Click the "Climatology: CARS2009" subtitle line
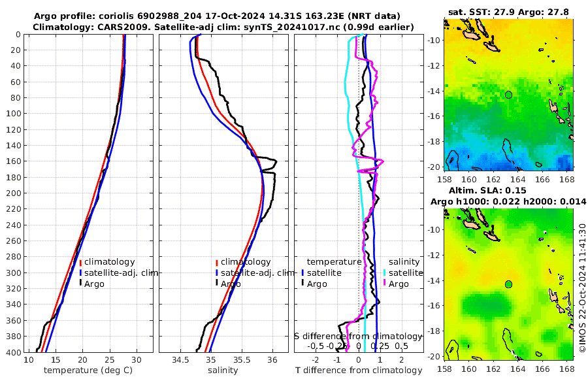This screenshot has height=379, width=588. tap(223, 27)
